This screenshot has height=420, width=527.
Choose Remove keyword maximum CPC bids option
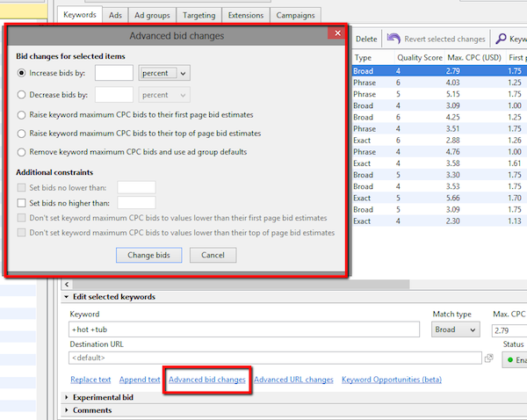[22, 152]
